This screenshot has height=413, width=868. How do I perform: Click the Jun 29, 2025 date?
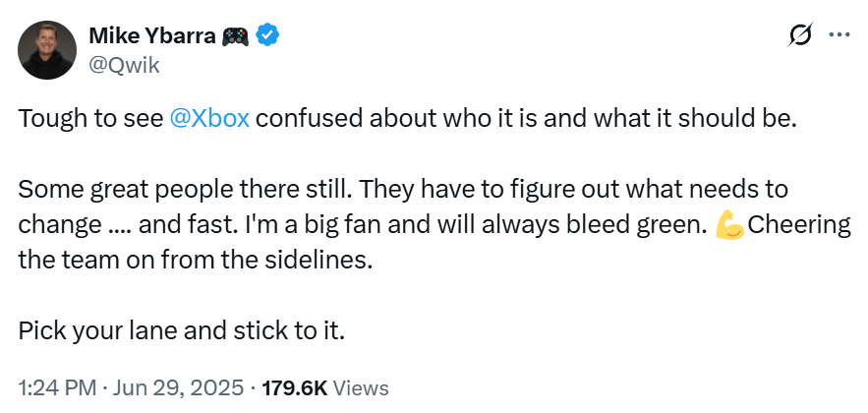coord(178,388)
